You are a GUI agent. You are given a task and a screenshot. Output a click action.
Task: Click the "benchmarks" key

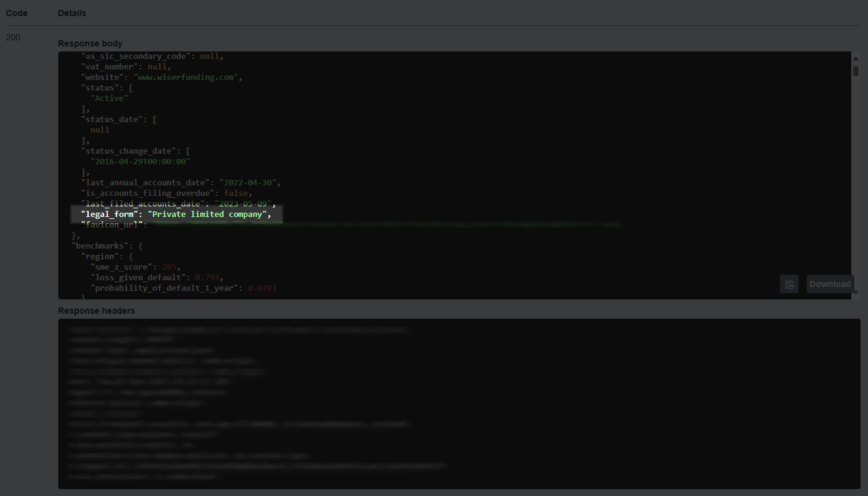pos(100,246)
